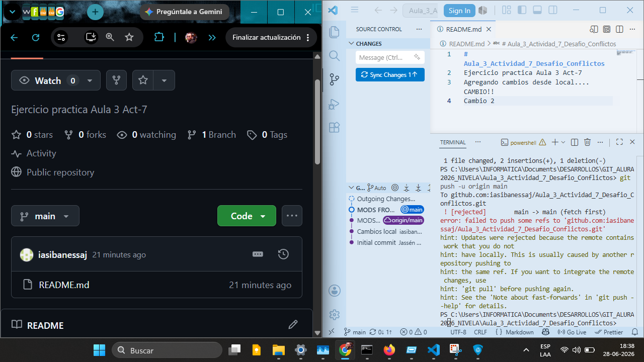Open the Watch dropdown arrow
The height and width of the screenshot is (362, 644).
pos(90,80)
